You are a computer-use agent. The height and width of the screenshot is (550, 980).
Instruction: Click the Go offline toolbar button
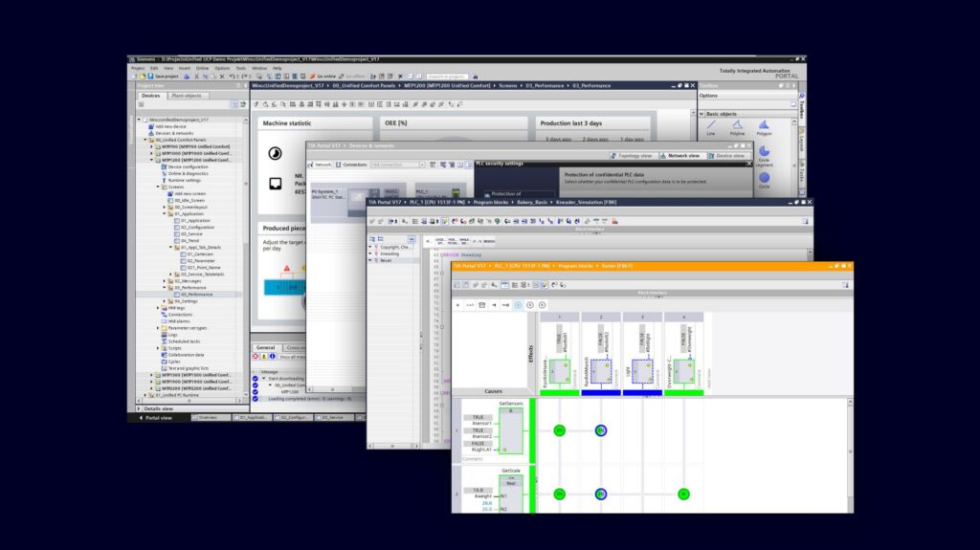pyautogui.click(x=352, y=77)
